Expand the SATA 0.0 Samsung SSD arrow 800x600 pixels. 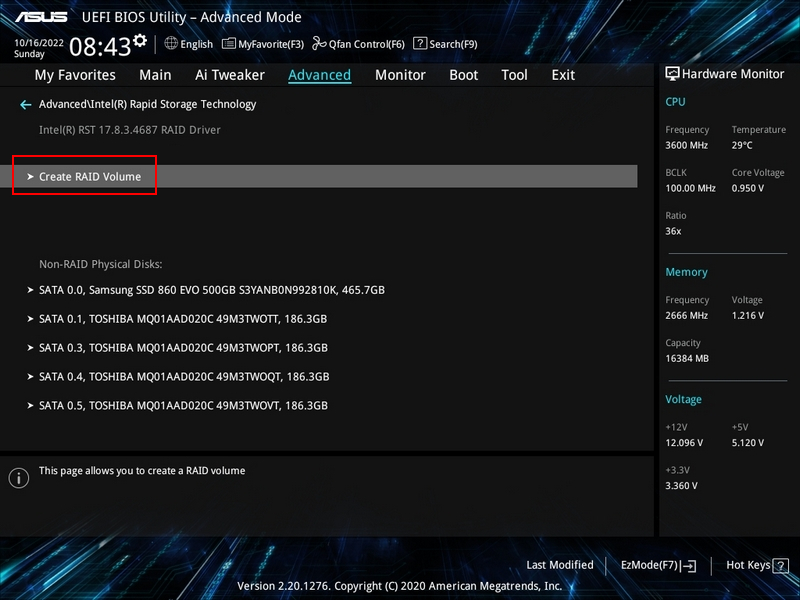pyautogui.click(x=30, y=290)
